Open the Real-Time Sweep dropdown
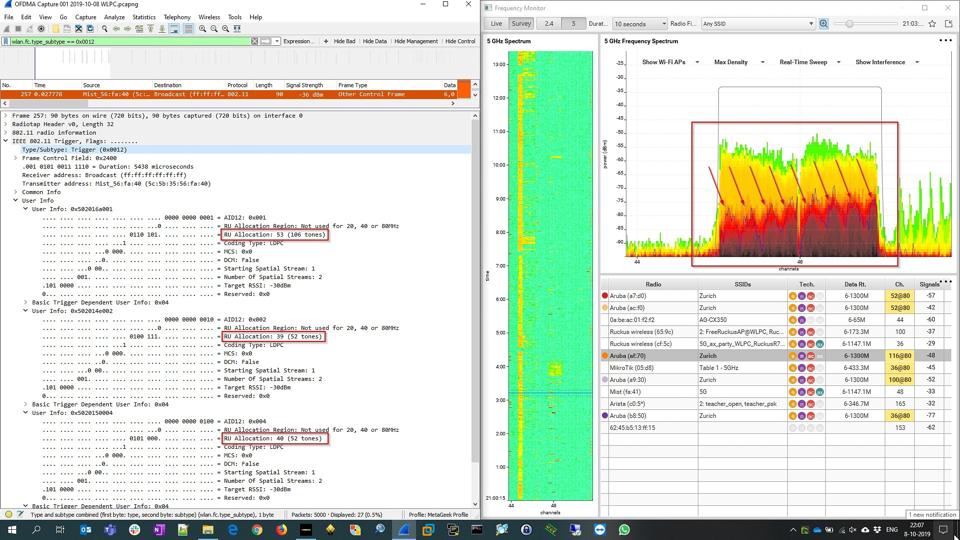This screenshot has height=540, width=960. [x=810, y=62]
